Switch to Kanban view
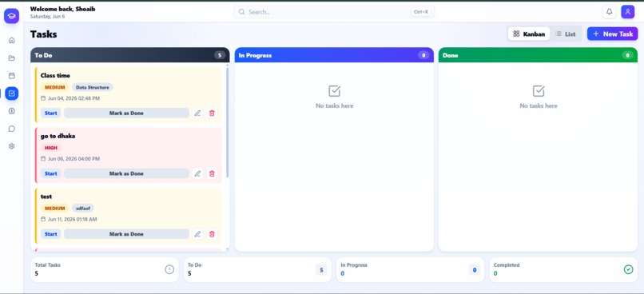 [x=529, y=34]
